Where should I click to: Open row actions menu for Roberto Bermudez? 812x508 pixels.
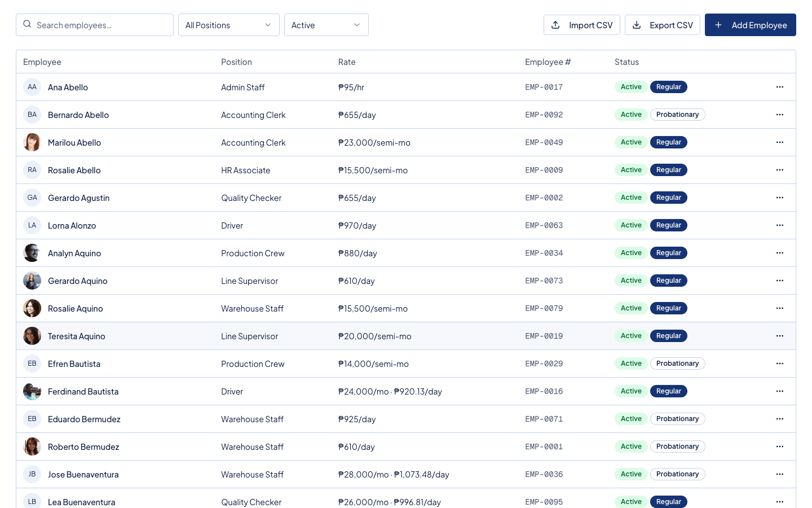[x=780, y=446]
